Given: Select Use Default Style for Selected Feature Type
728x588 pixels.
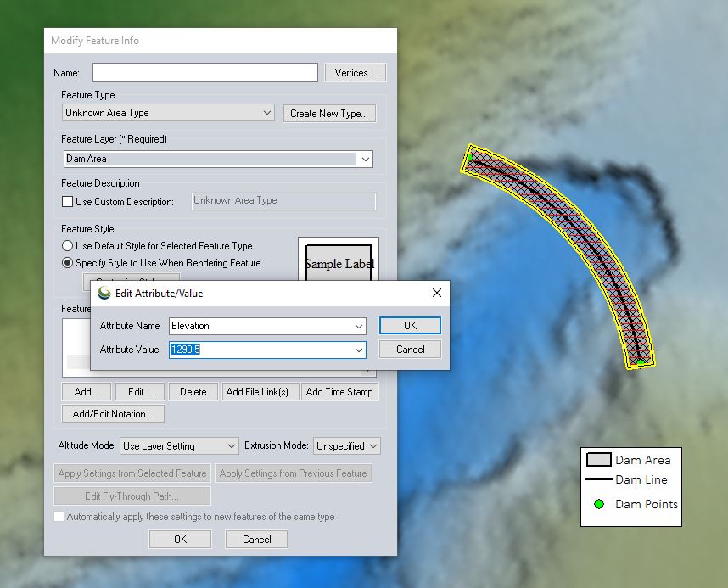Looking at the screenshot, I should (67, 246).
